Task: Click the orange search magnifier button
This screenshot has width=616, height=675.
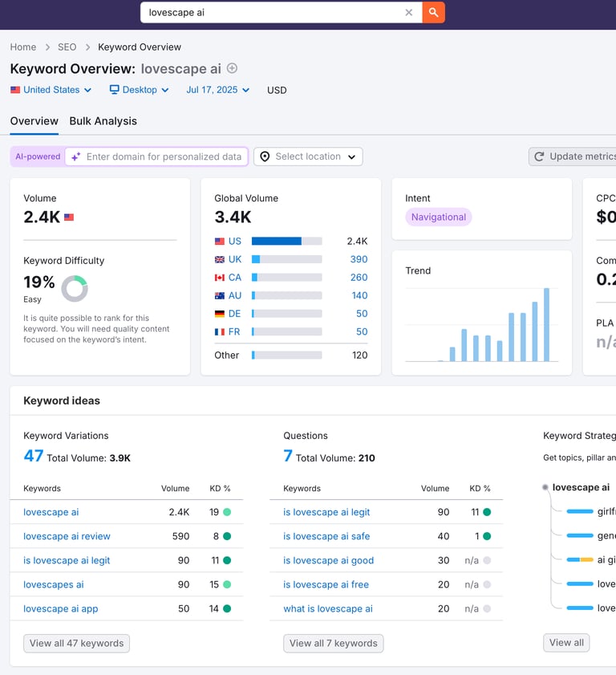Action: tap(433, 13)
